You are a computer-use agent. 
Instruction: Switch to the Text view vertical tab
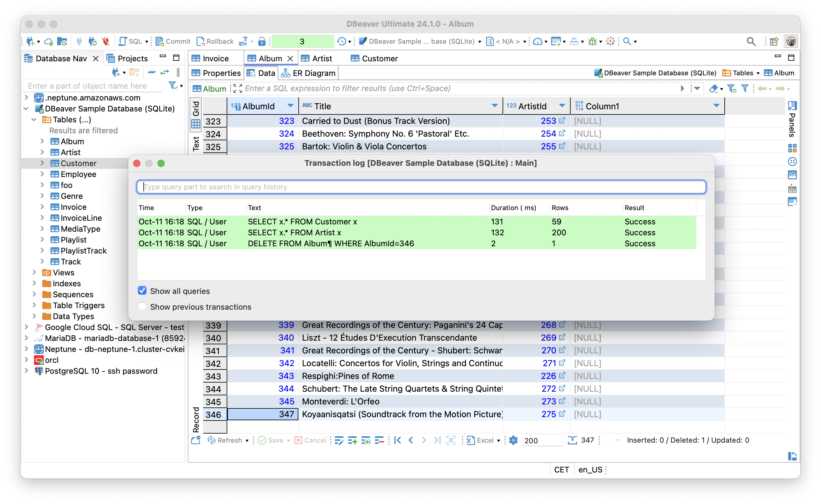click(x=196, y=144)
